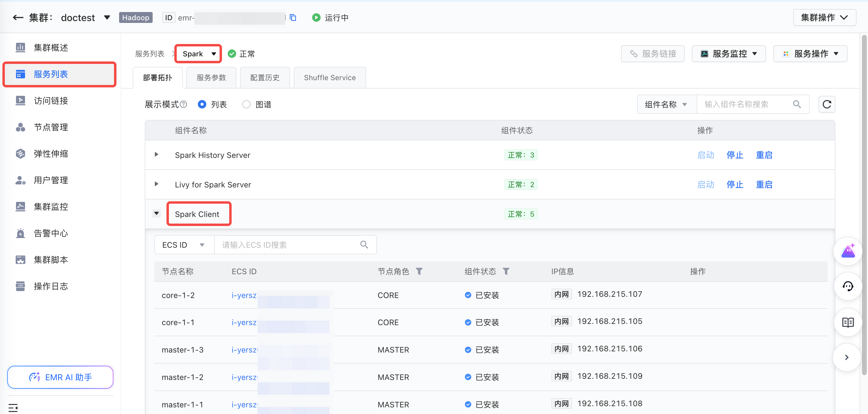The image size is (868, 414).
Task: Switch to the Shuffle Service tab
Action: click(x=330, y=78)
